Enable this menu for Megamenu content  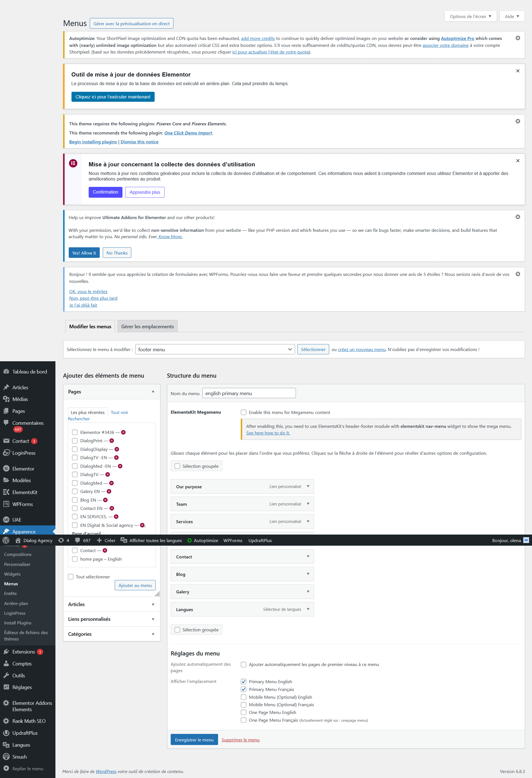[244, 413]
